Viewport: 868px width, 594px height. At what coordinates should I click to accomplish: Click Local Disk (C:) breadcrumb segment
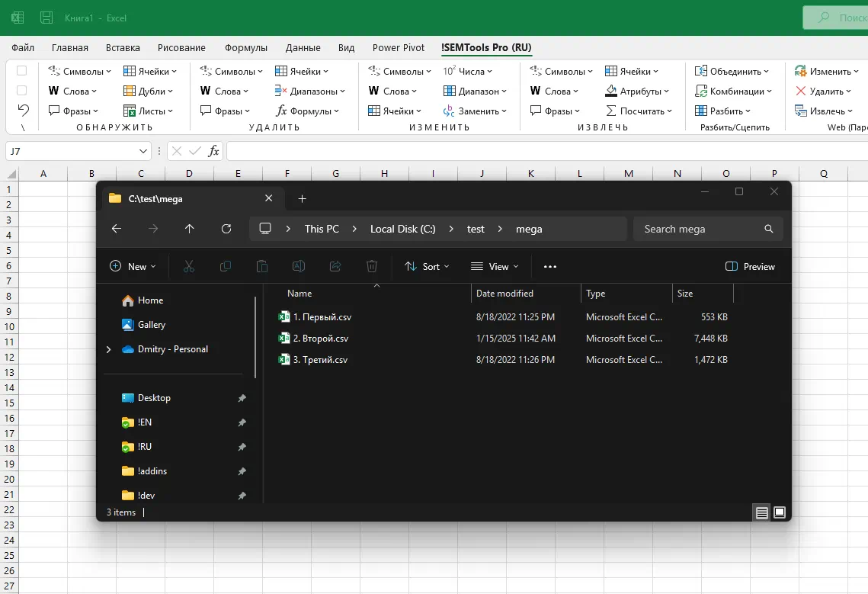click(x=403, y=229)
